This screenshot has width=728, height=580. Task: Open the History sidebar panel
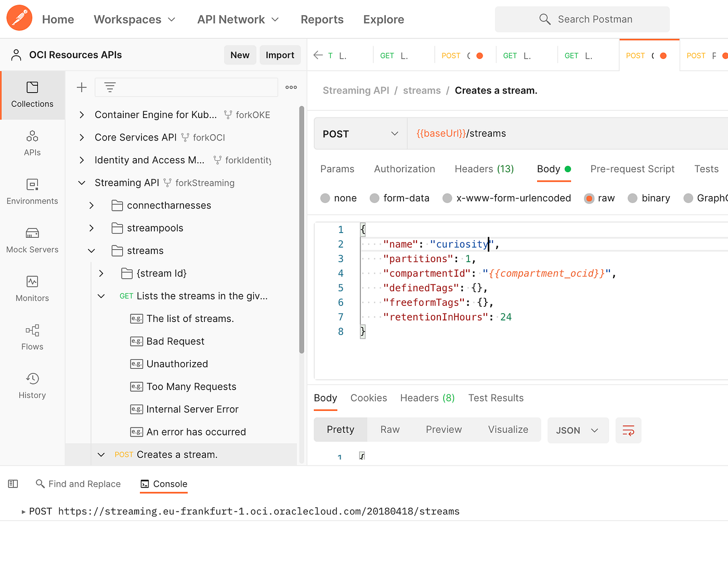(x=32, y=385)
